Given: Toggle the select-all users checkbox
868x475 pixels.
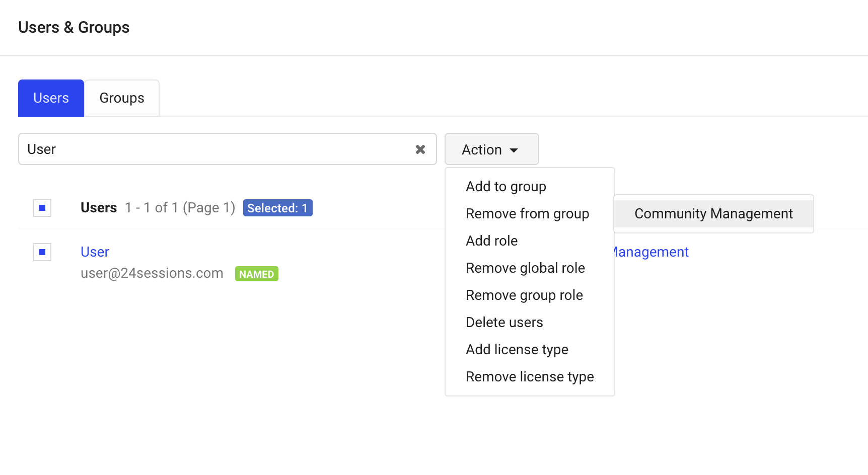Looking at the screenshot, I should click(42, 208).
